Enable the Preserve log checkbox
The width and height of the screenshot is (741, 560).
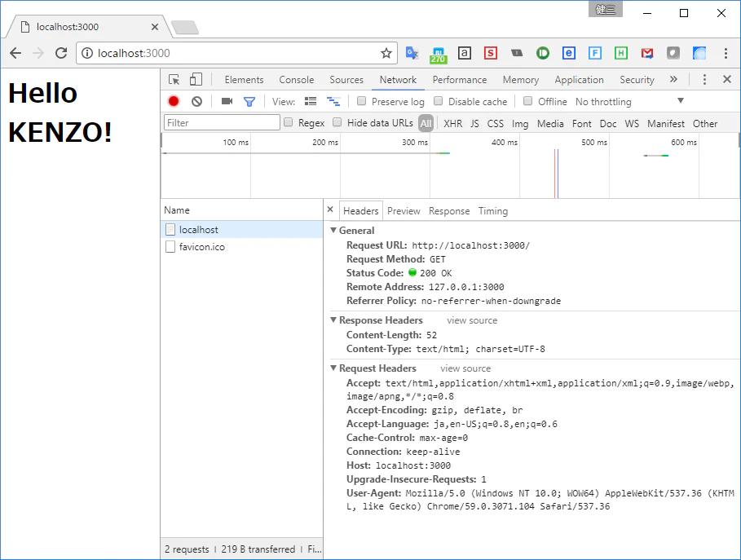(361, 100)
